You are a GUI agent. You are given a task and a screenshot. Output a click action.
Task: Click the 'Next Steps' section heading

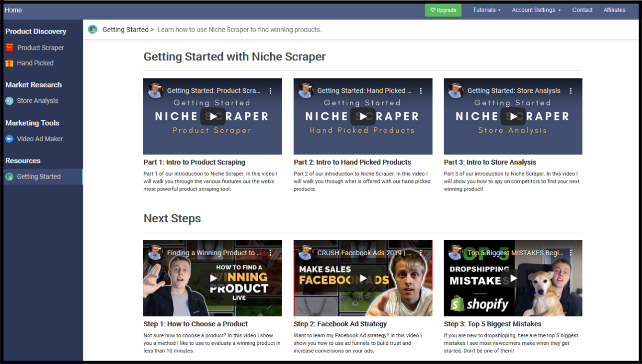tap(172, 219)
